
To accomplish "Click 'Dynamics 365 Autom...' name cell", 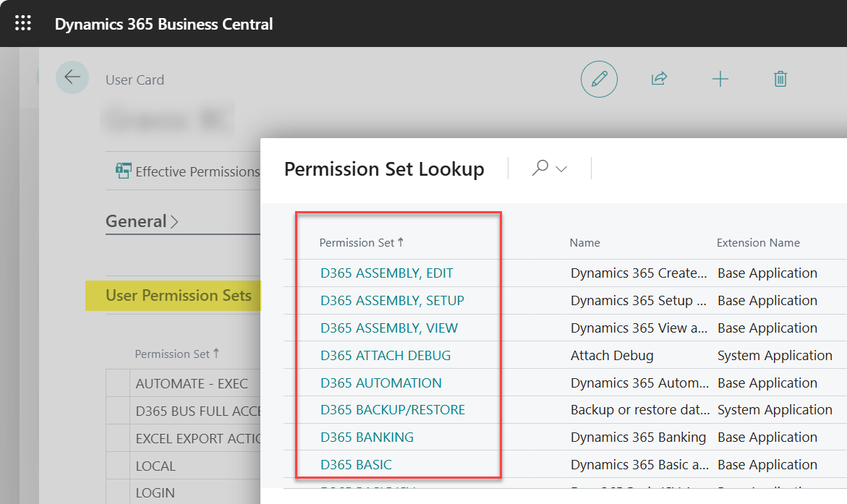I will 639,383.
